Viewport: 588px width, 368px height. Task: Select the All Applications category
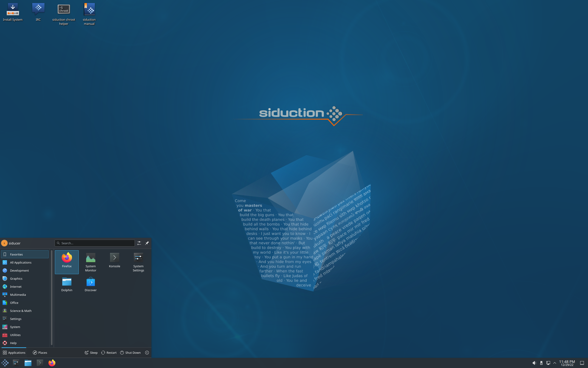tap(25, 262)
